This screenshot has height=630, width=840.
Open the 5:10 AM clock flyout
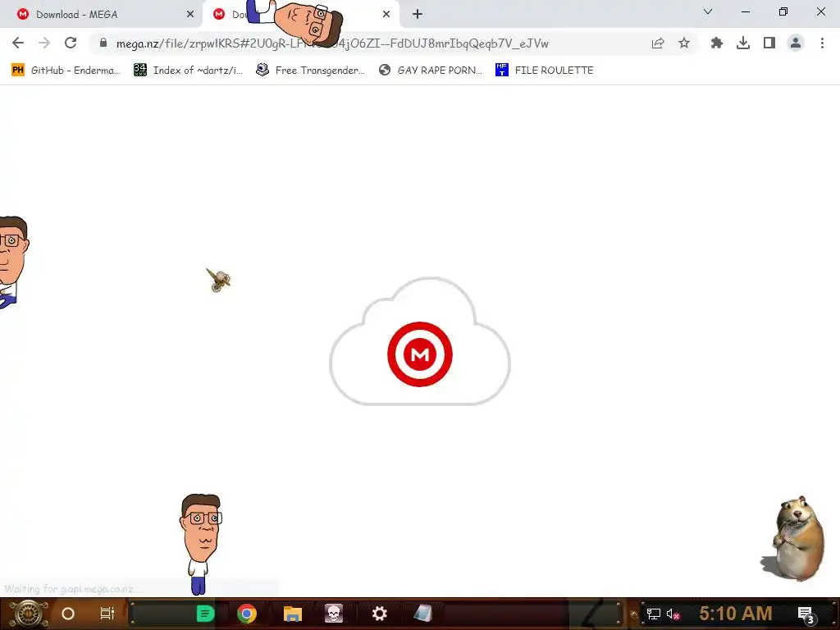(736, 614)
